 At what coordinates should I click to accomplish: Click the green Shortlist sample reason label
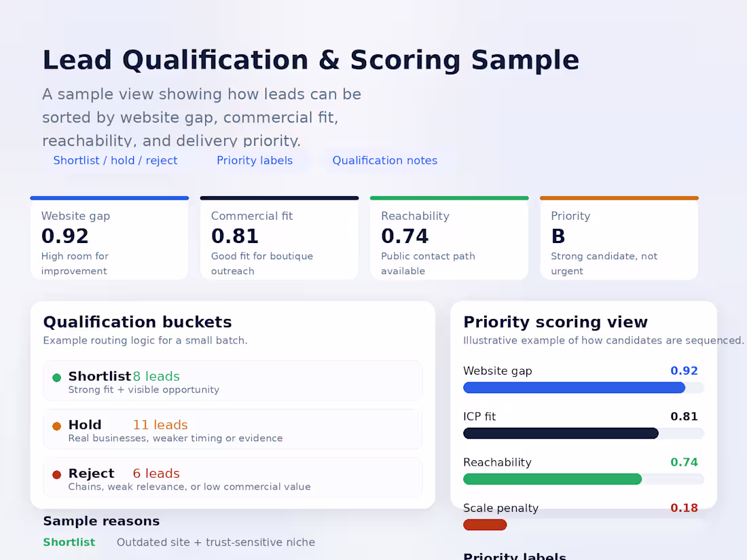[x=69, y=542]
